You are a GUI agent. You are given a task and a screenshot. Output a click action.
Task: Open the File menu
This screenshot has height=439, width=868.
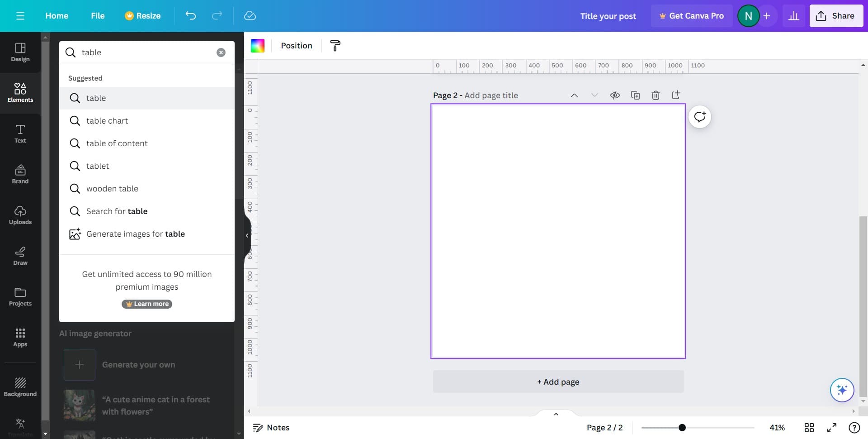point(98,16)
